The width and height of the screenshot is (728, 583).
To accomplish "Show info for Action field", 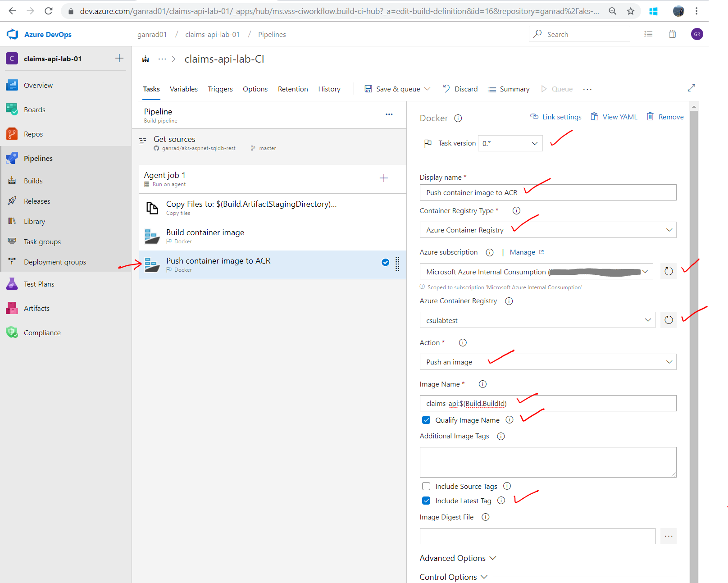I will (463, 342).
